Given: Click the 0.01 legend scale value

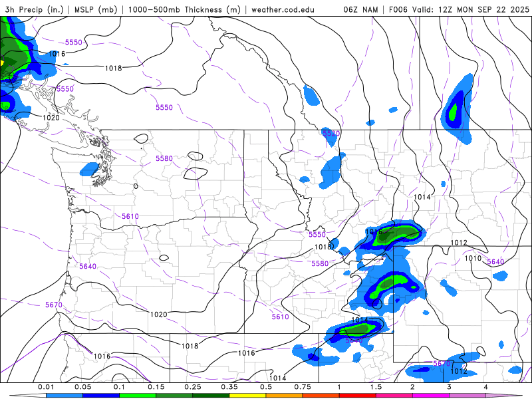Looking at the screenshot, I should (x=46, y=387).
